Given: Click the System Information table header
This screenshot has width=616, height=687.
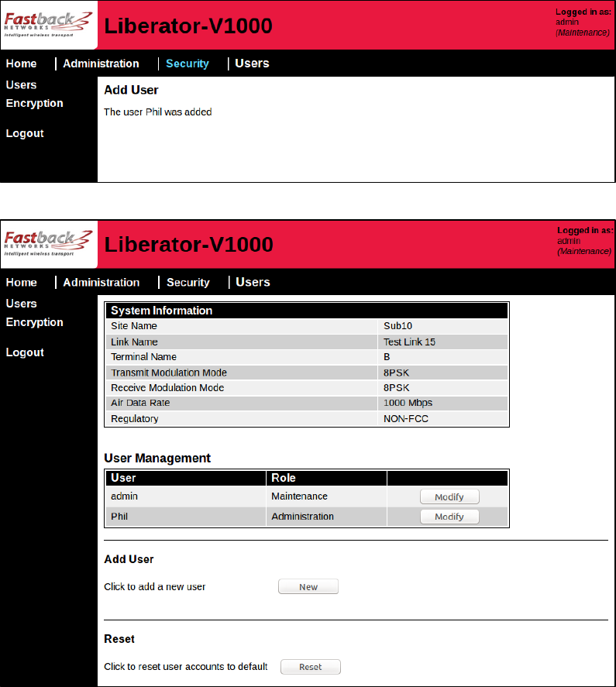Looking at the screenshot, I should click(x=307, y=311).
